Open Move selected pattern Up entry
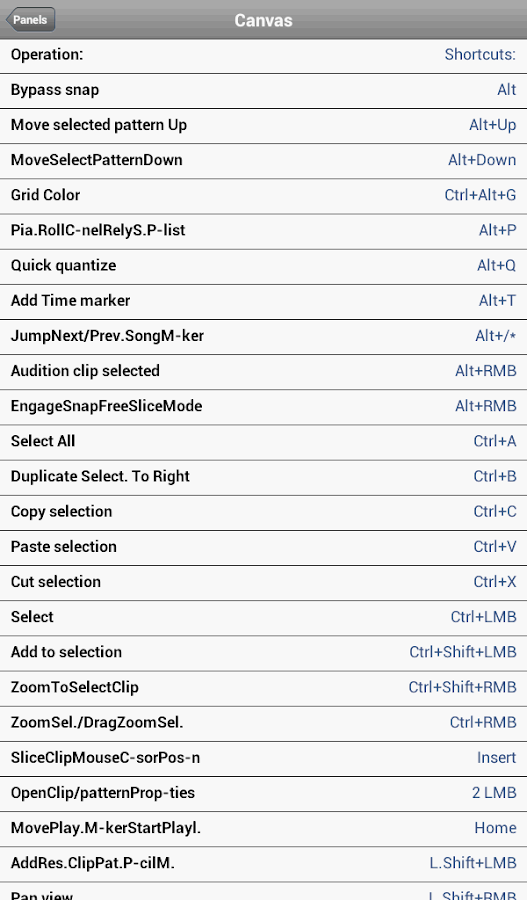Viewport: 527px width, 900px height. point(264,126)
